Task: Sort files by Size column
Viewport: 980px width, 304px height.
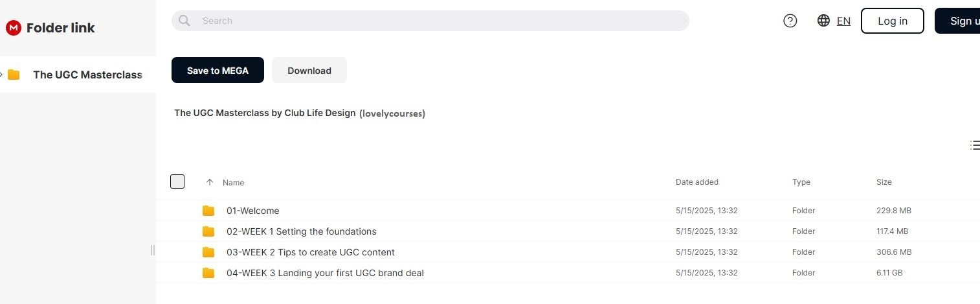Action: pyautogui.click(x=884, y=182)
